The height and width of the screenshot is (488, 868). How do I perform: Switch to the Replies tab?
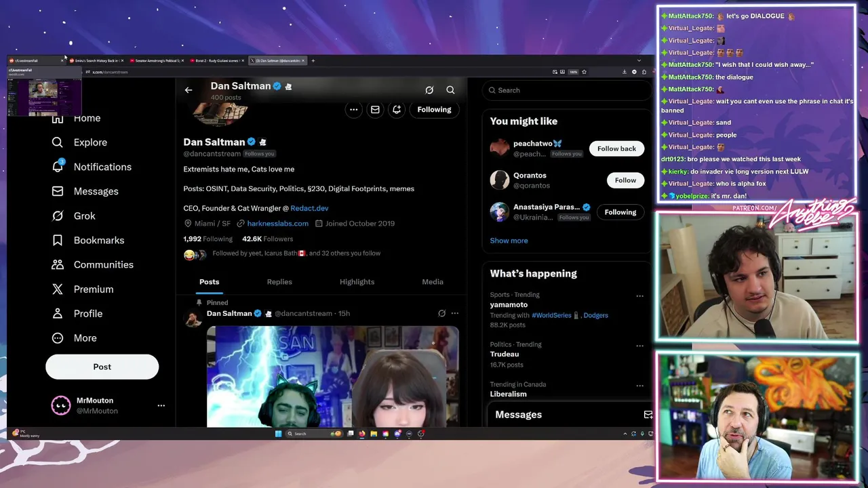(279, 282)
